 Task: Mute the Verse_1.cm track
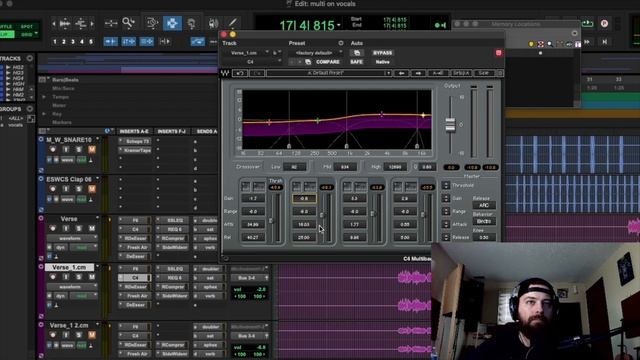pyautogui.click(x=92, y=277)
